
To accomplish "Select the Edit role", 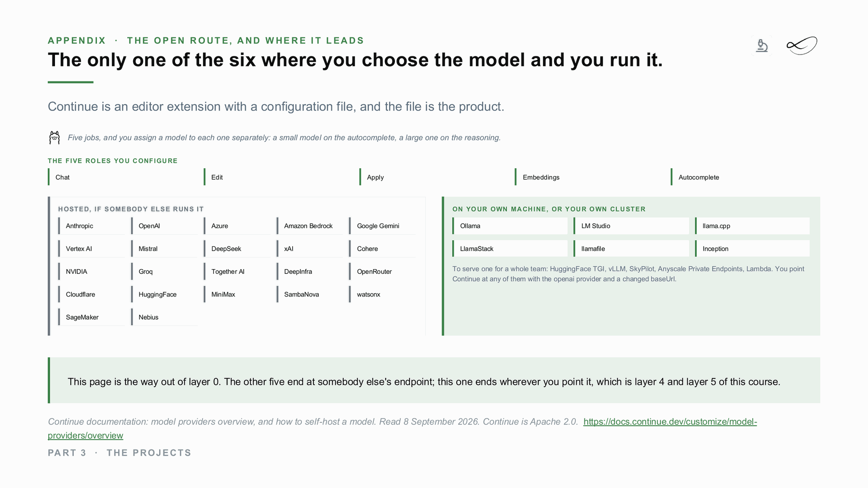I will tap(278, 177).
